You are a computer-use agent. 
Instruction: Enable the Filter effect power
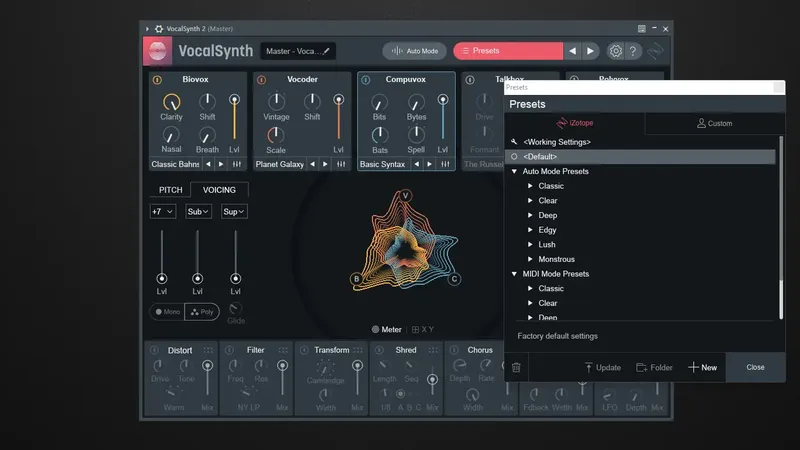click(x=229, y=350)
